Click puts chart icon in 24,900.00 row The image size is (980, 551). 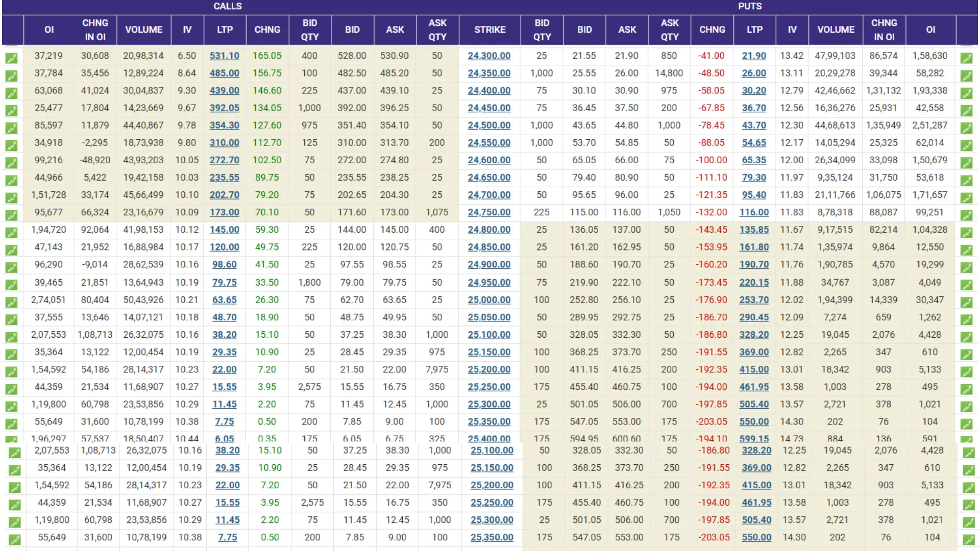click(966, 267)
